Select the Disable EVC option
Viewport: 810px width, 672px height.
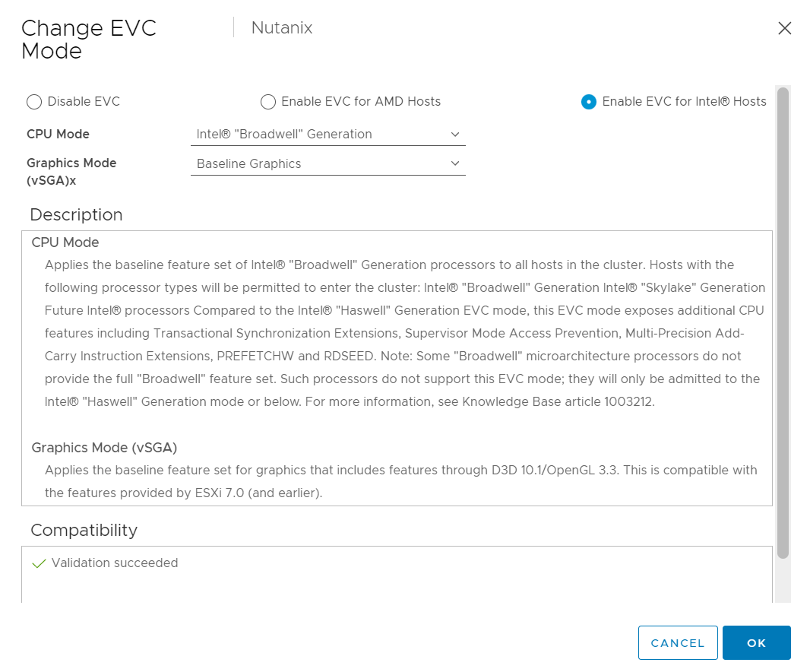(34, 102)
